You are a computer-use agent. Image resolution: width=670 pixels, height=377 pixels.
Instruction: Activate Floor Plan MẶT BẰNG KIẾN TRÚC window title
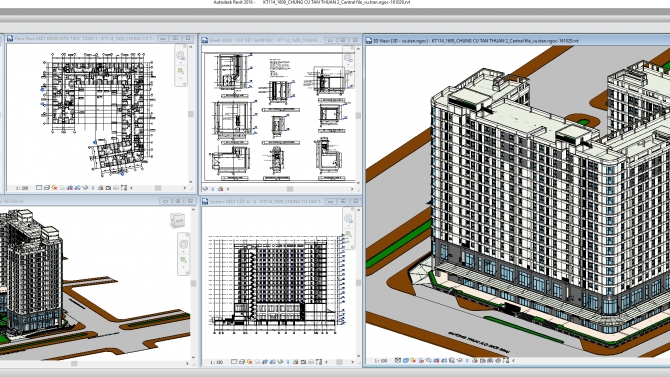coord(84,38)
